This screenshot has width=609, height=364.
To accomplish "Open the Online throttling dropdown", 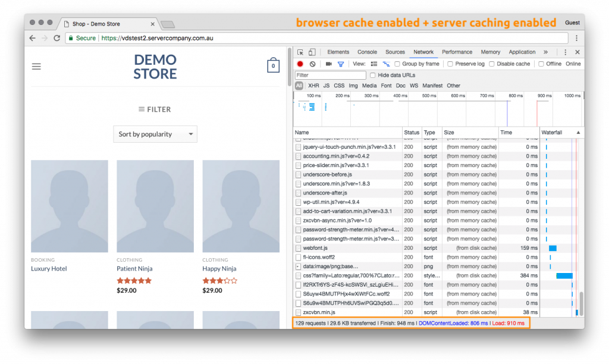I will pyautogui.click(x=573, y=64).
